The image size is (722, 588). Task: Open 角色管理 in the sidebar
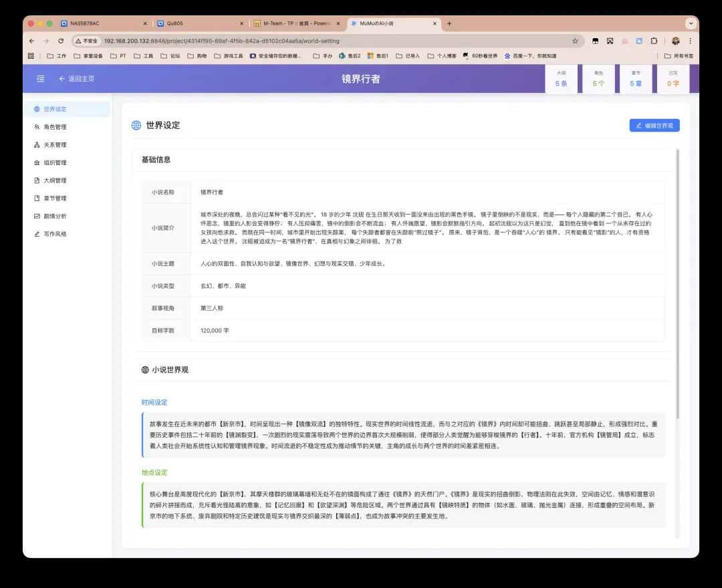pos(55,127)
